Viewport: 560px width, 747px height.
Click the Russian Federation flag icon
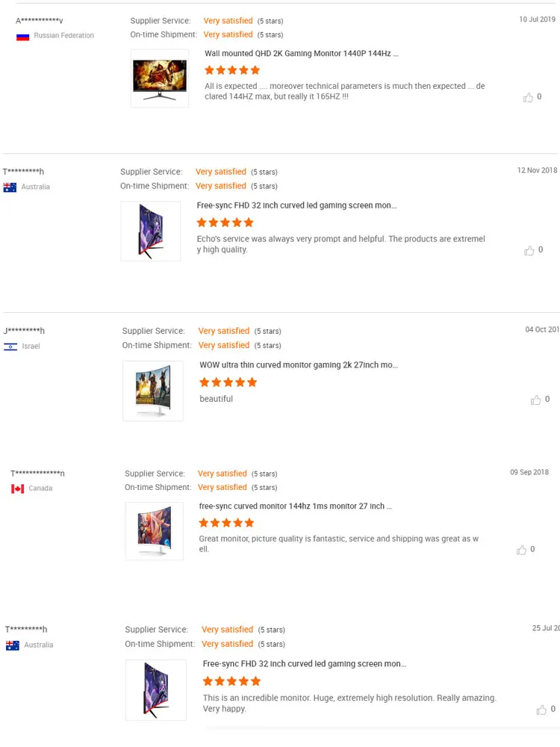pos(22,36)
